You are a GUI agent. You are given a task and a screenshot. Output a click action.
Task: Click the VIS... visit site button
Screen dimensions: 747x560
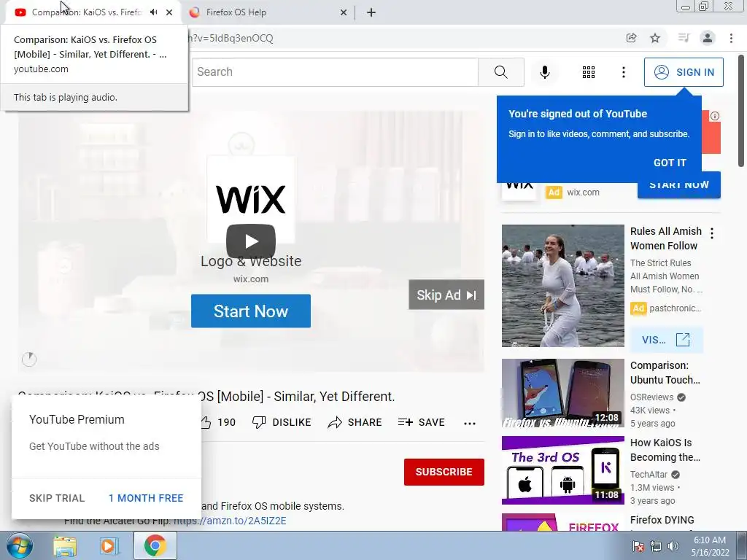(x=666, y=340)
